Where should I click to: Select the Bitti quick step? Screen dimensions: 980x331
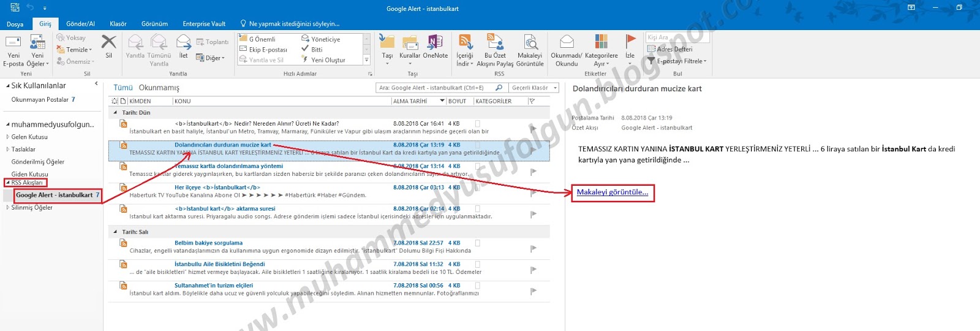pyautogui.click(x=312, y=50)
